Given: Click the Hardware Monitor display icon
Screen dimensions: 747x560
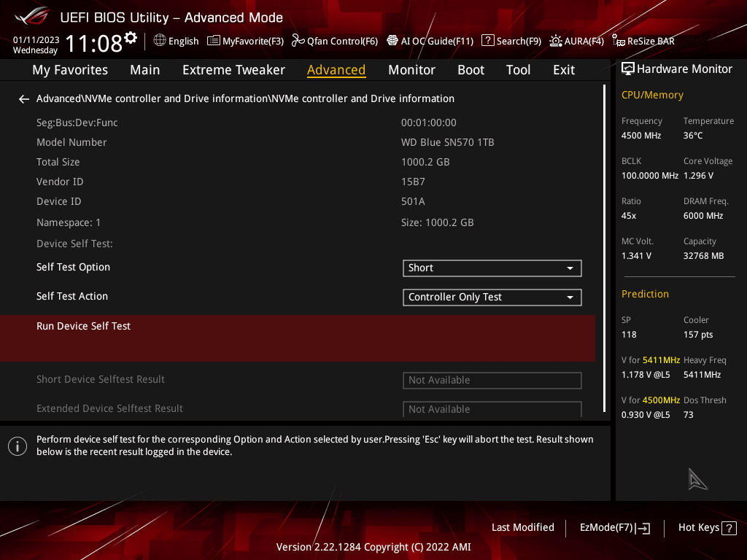Looking at the screenshot, I should pyautogui.click(x=628, y=69).
